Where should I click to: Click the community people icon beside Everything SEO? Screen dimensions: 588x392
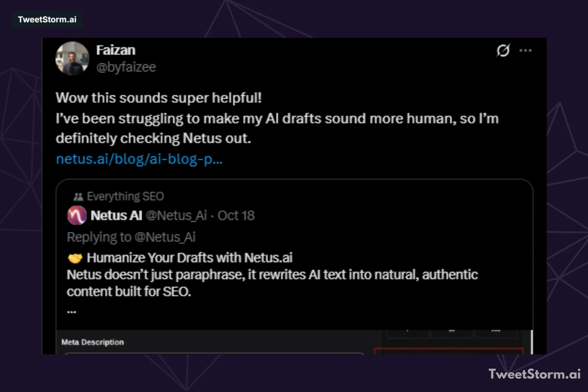click(x=78, y=196)
